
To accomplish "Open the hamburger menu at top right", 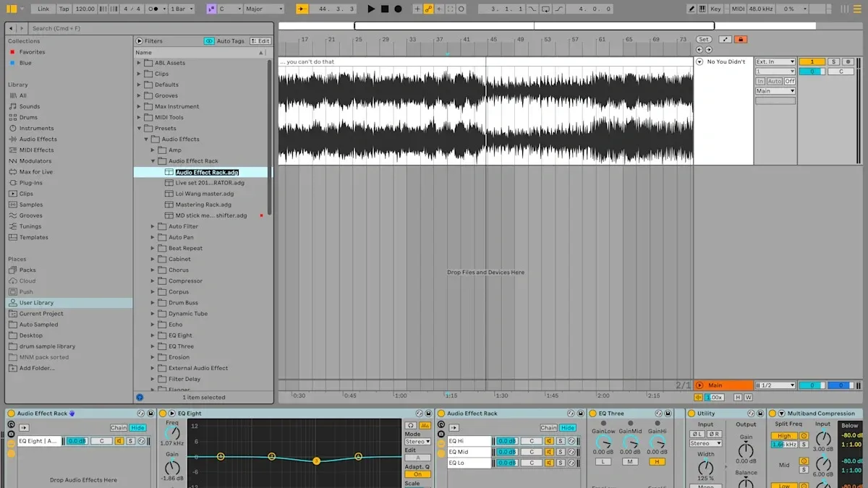I will click(858, 9).
